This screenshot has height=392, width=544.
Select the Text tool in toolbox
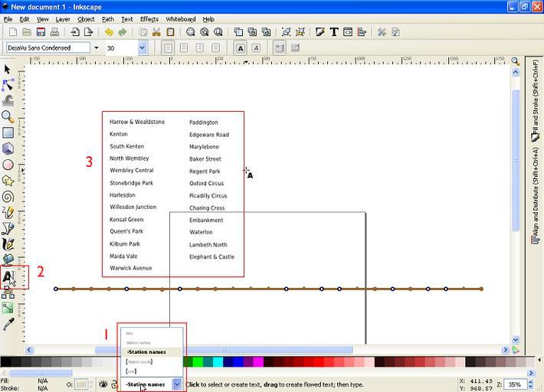coord(8,277)
